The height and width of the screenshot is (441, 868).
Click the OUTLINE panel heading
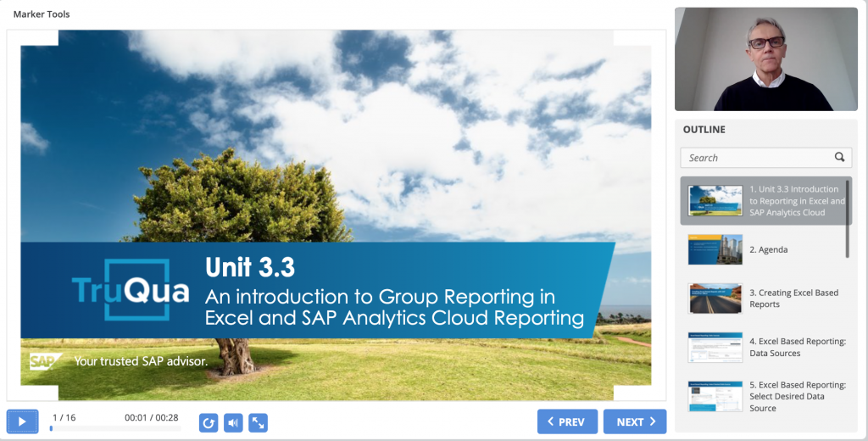click(x=704, y=130)
